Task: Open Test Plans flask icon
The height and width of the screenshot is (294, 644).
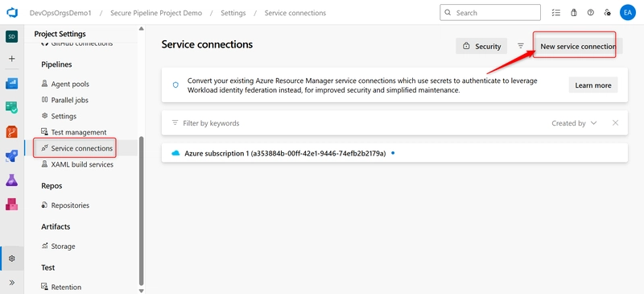Action: 11,180
